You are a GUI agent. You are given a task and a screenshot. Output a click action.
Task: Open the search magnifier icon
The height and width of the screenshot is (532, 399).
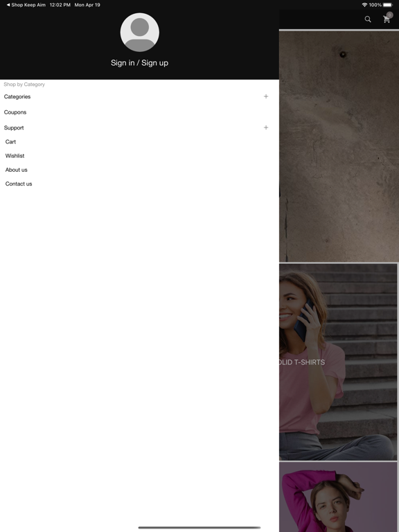pos(368,19)
